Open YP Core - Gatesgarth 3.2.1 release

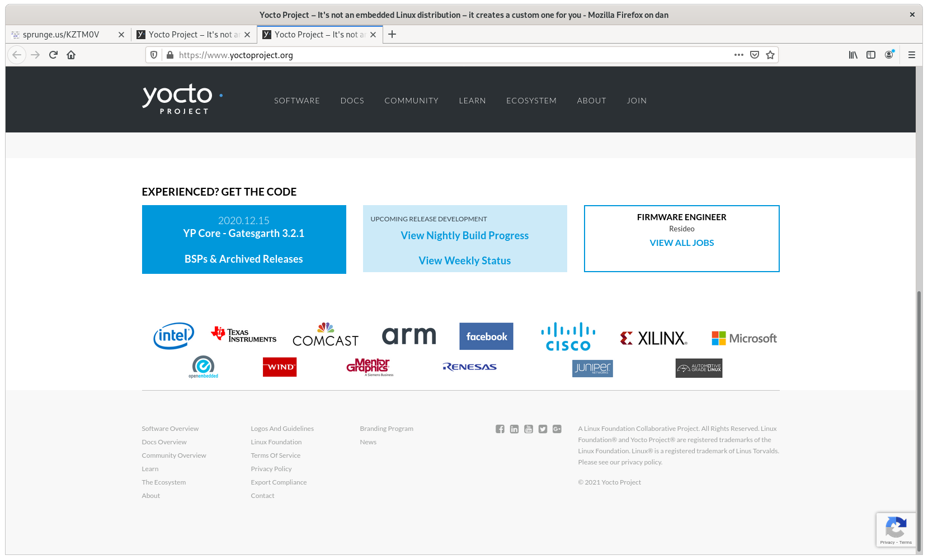tap(244, 233)
